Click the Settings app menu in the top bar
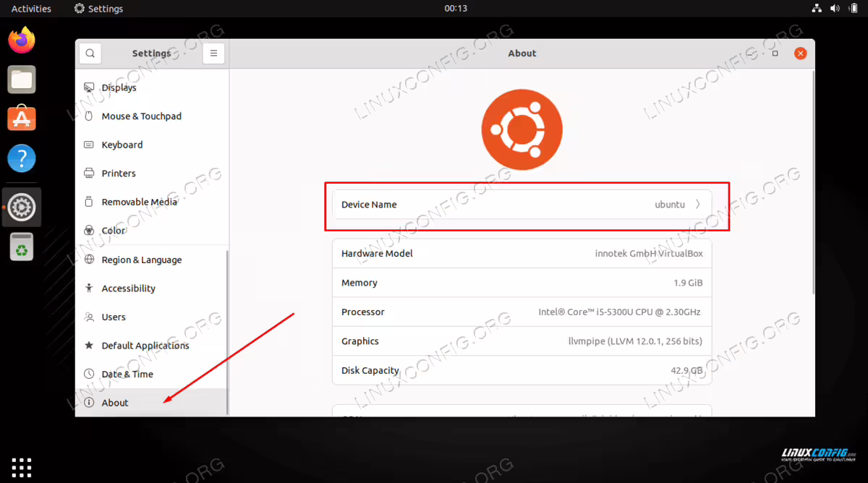Screen dimensions: 868x483 tap(99, 9)
